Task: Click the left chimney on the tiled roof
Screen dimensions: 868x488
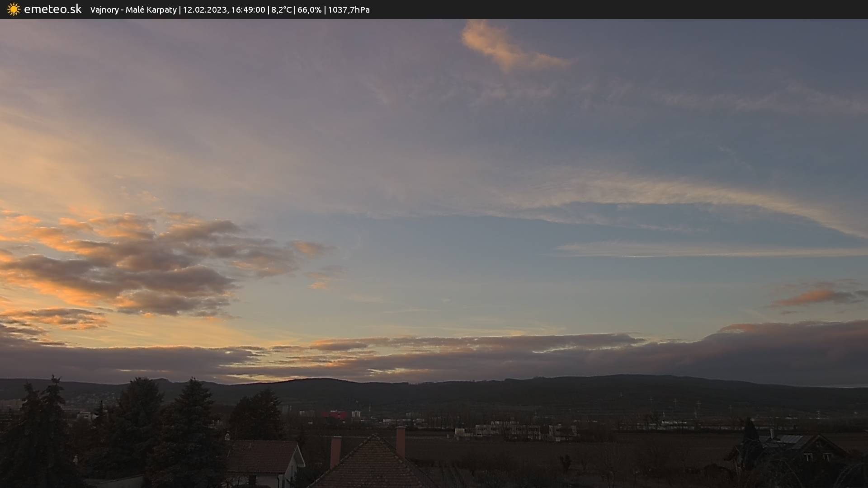Action: [335, 451]
